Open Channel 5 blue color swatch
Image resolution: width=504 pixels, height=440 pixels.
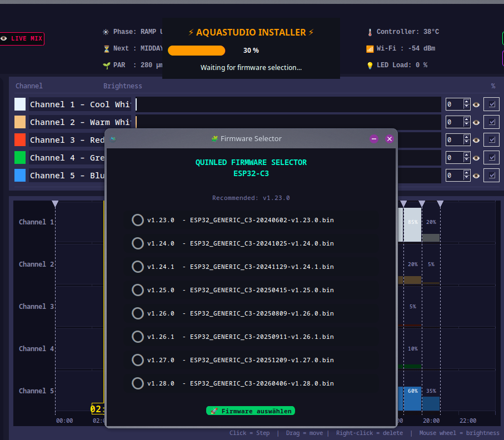[x=20, y=176]
